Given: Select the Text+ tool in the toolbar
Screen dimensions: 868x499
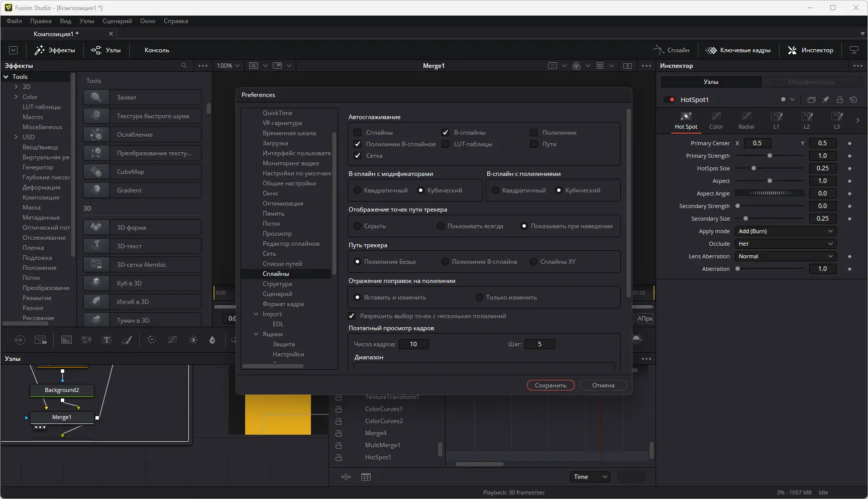Looking at the screenshot, I should click(x=106, y=340).
